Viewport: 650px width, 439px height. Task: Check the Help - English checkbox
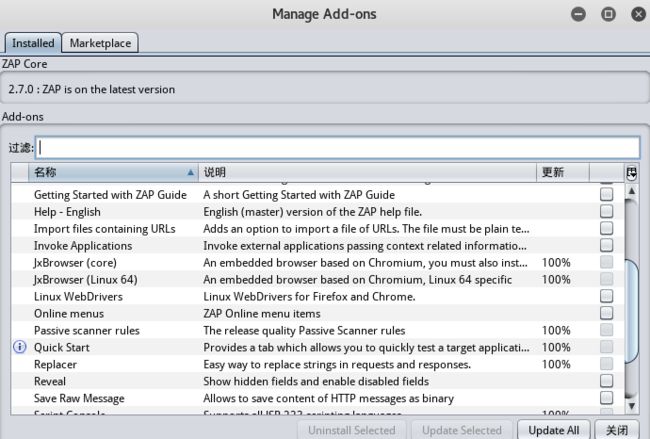pos(606,211)
